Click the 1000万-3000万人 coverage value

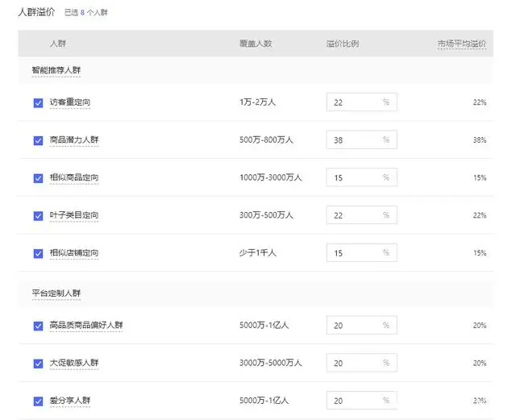tap(271, 177)
